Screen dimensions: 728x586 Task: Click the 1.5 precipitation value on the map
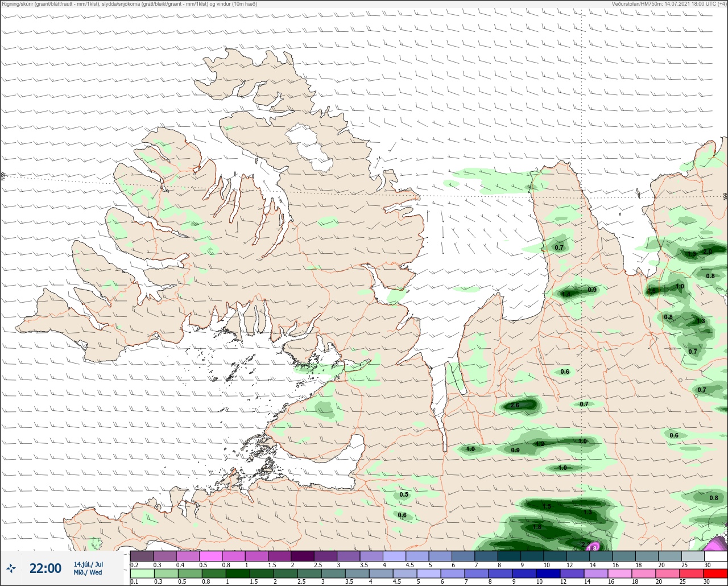click(547, 506)
